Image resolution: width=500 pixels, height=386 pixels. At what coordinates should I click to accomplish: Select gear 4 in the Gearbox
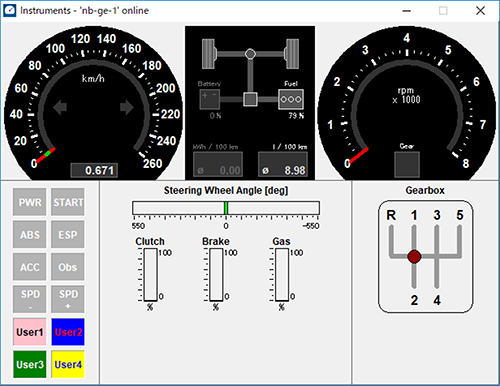[437, 300]
